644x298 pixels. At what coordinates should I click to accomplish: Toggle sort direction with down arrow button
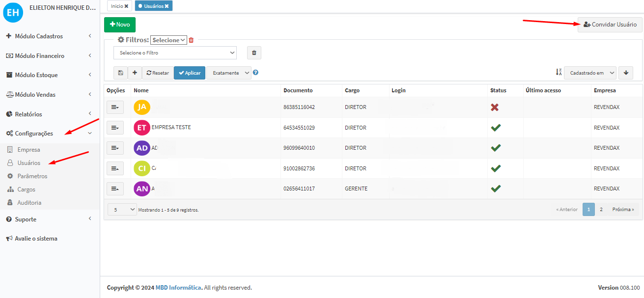(x=625, y=73)
